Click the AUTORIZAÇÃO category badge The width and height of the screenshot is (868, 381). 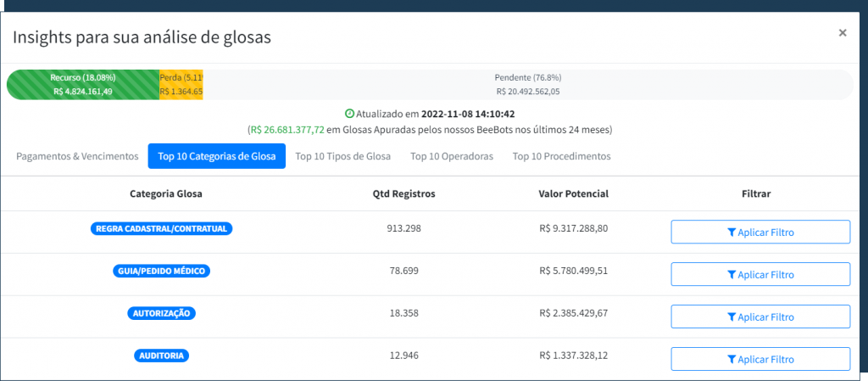click(x=161, y=313)
